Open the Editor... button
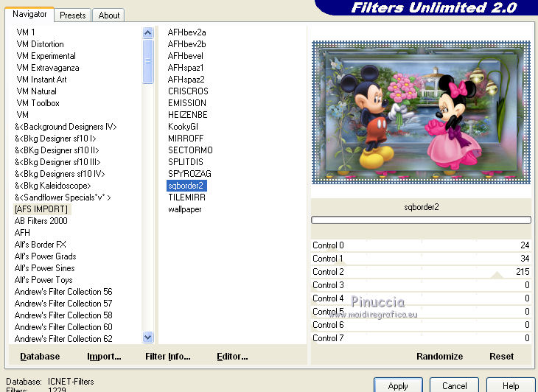538x392 pixels. point(232,357)
